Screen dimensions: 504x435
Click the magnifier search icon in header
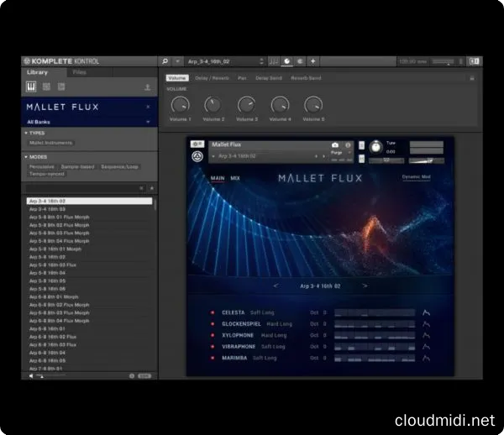pyautogui.click(x=165, y=61)
